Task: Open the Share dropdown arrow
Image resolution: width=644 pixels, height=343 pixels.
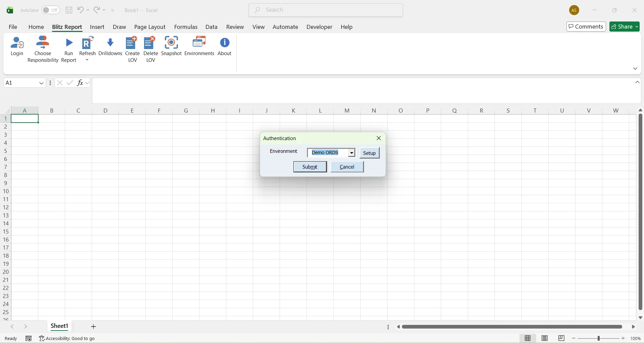Action: coord(637,27)
